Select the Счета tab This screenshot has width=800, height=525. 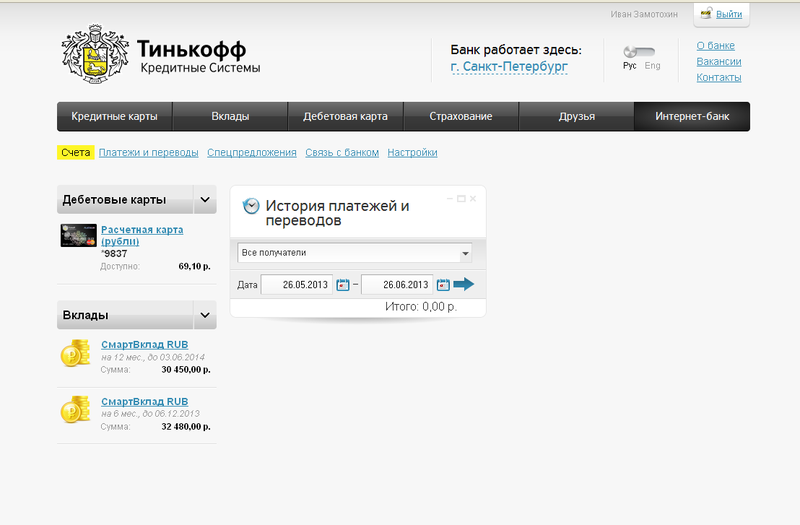click(x=76, y=153)
